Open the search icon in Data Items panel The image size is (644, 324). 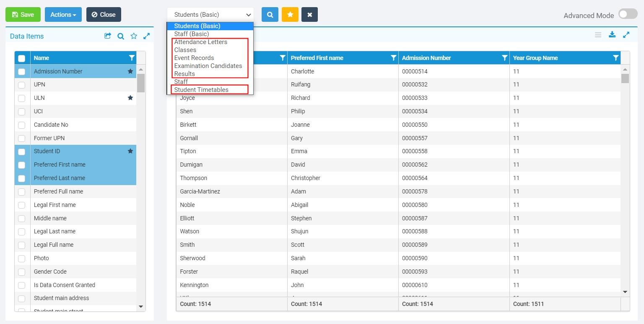click(120, 37)
